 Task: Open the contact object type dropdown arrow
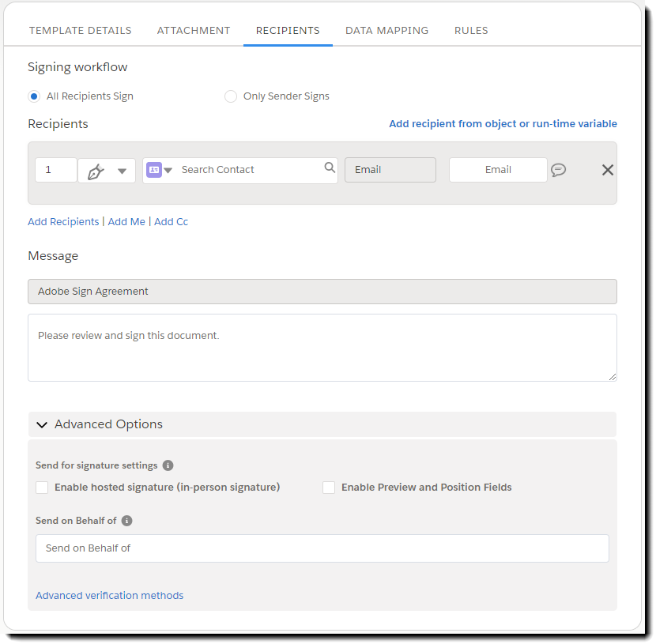168,171
